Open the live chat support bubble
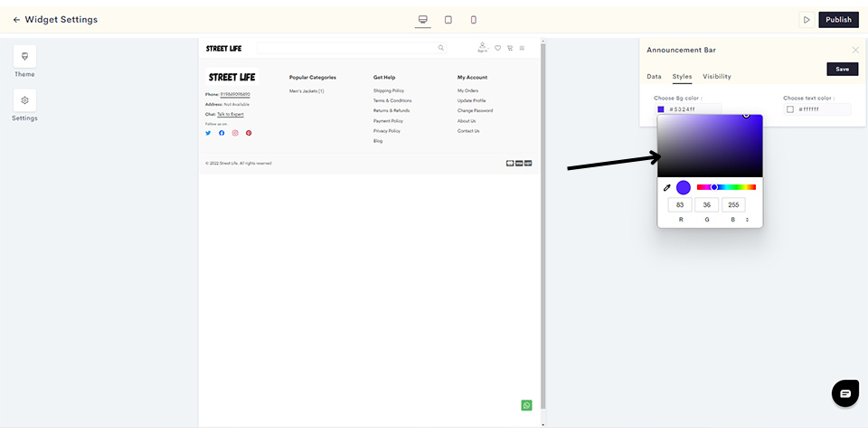The height and width of the screenshot is (434, 868). tap(845, 393)
